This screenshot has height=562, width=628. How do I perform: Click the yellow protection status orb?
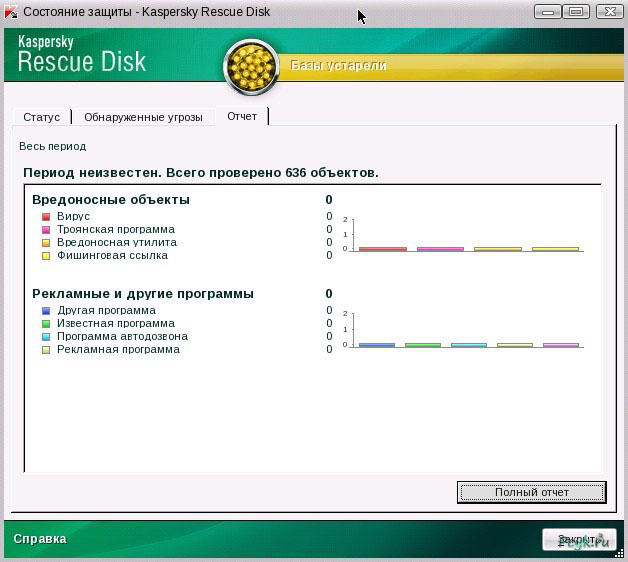pos(251,66)
